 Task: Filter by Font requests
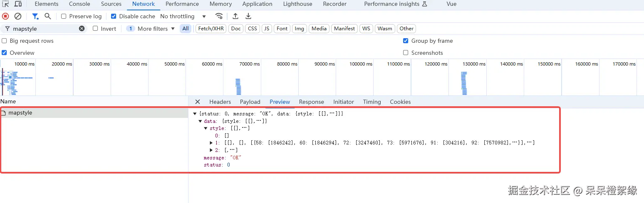[282, 29]
